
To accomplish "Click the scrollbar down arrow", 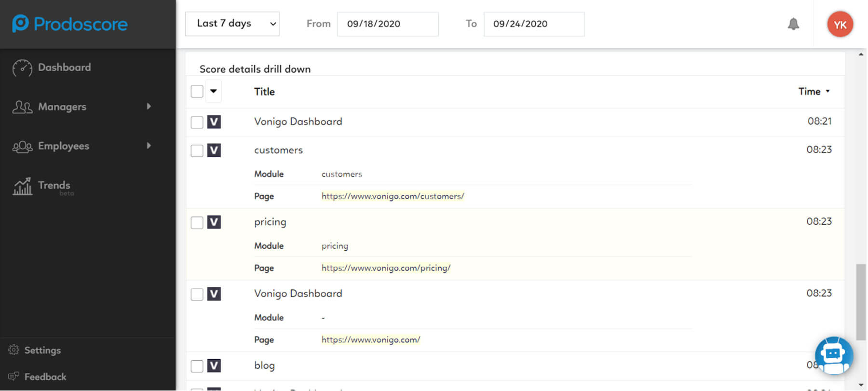I will click(861, 385).
